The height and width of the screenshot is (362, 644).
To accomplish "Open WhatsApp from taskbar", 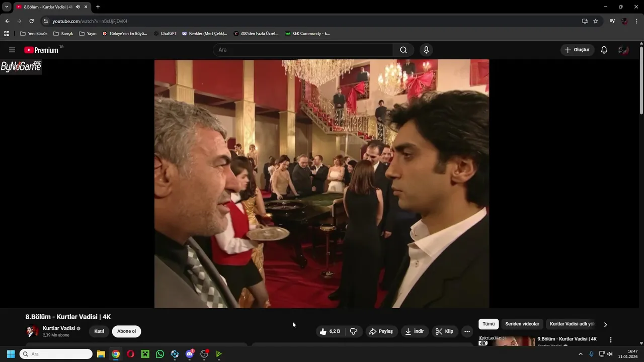I will (160, 354).
